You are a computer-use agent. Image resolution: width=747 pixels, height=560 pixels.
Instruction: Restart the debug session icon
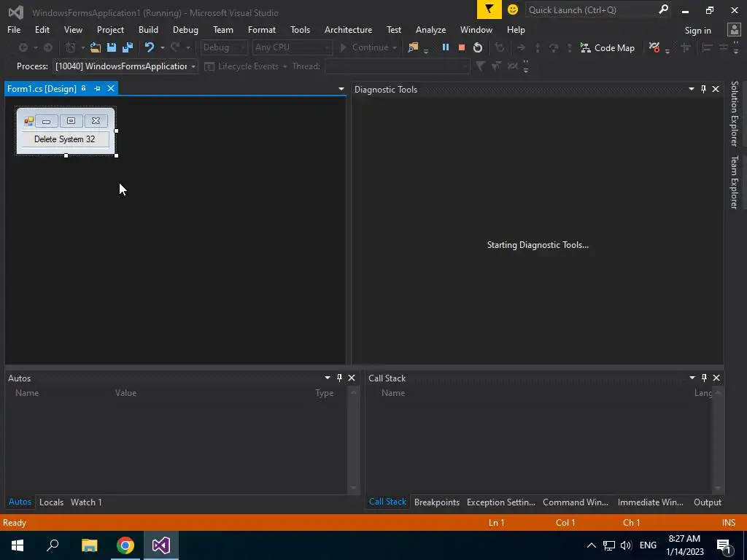tap(477, 47)
